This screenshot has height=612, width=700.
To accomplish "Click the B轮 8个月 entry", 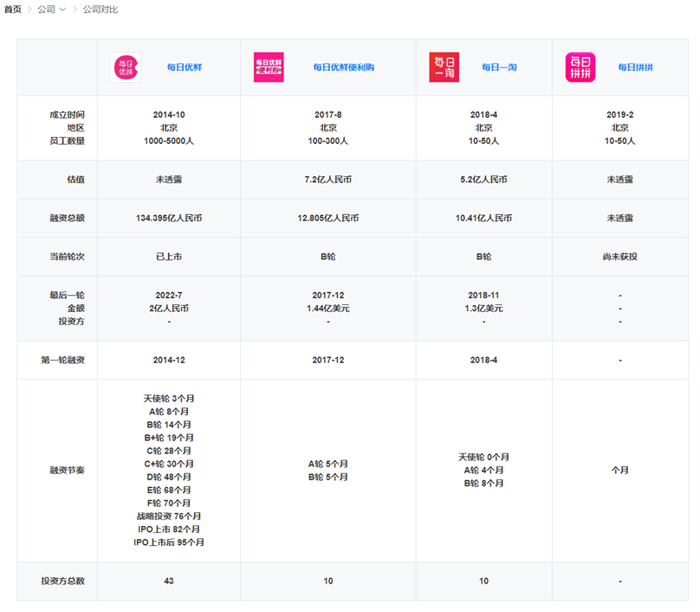I will click(483, 484).
